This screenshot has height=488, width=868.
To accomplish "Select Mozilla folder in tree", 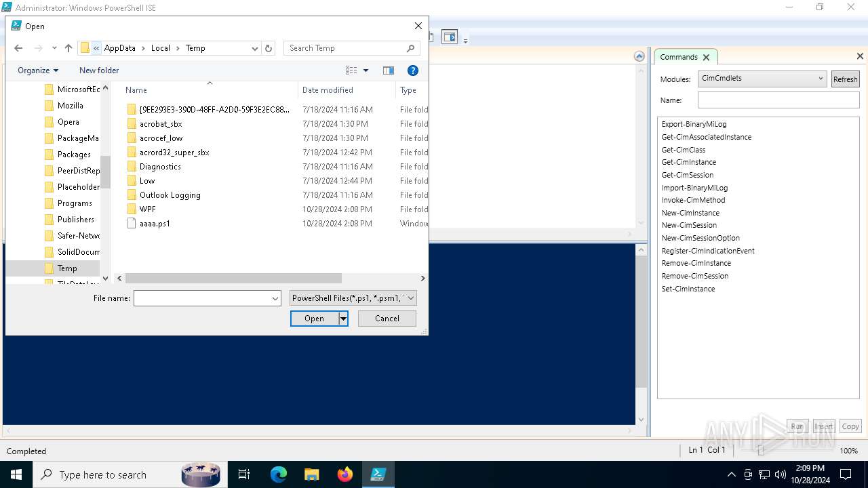I will coord(64,106).
